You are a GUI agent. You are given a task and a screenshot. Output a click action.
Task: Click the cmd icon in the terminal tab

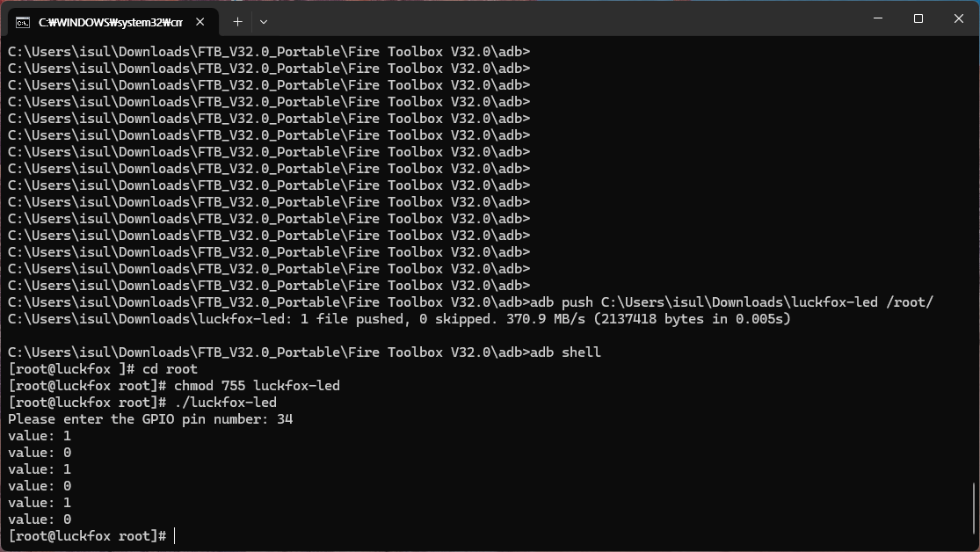coord(23,23)
